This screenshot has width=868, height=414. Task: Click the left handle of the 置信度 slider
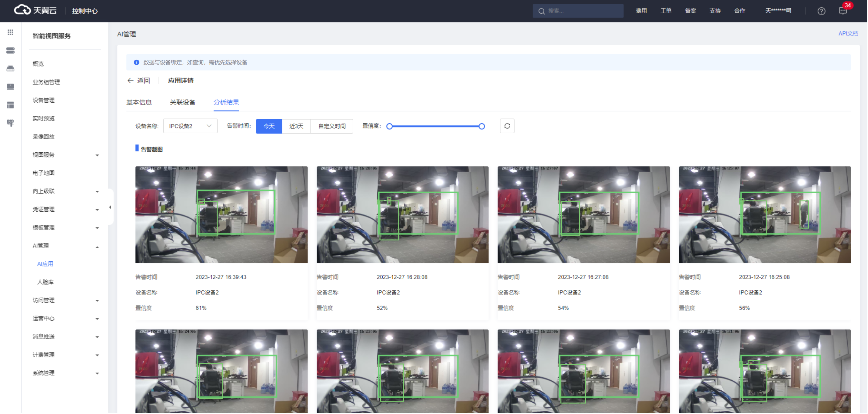[x=390, y=127]
